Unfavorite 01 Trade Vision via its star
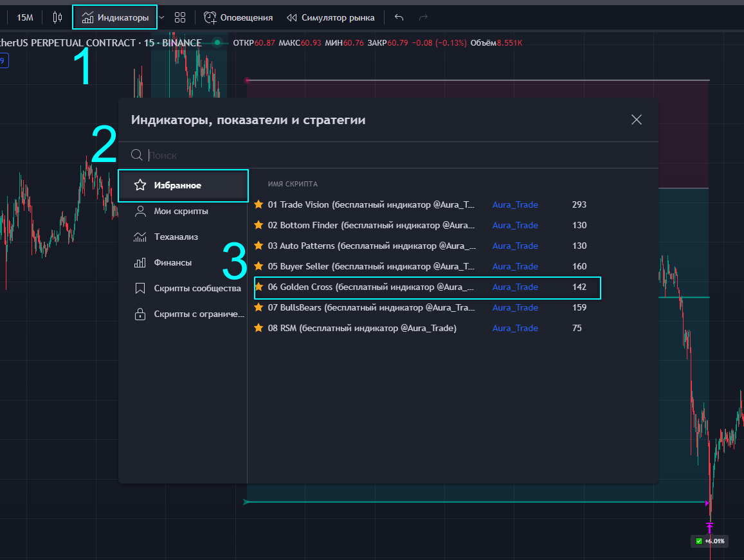 (x=259, y=204)
